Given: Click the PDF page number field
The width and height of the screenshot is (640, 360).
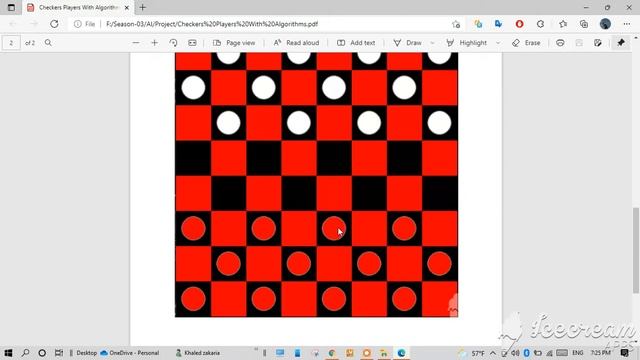Looking at the screenshot, I should coord(11,43).
